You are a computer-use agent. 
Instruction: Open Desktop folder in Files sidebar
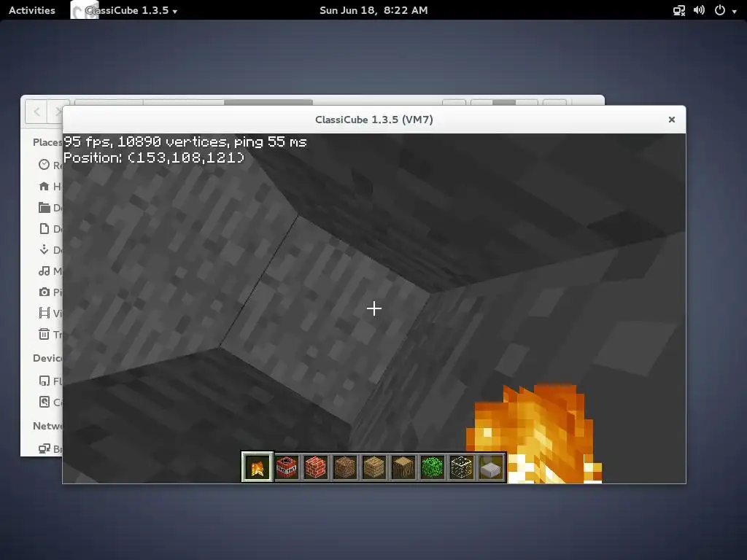point(50,207)
